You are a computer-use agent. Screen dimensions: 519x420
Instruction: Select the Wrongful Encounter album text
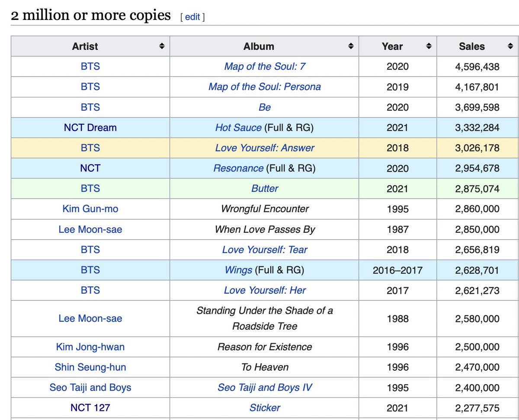[x=265, y=209]
